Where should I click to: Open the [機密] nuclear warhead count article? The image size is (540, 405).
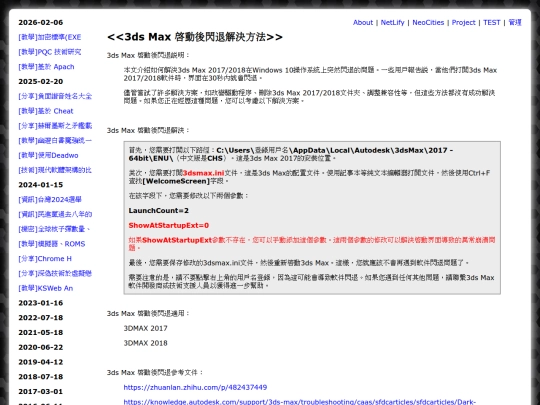point(54,229)
